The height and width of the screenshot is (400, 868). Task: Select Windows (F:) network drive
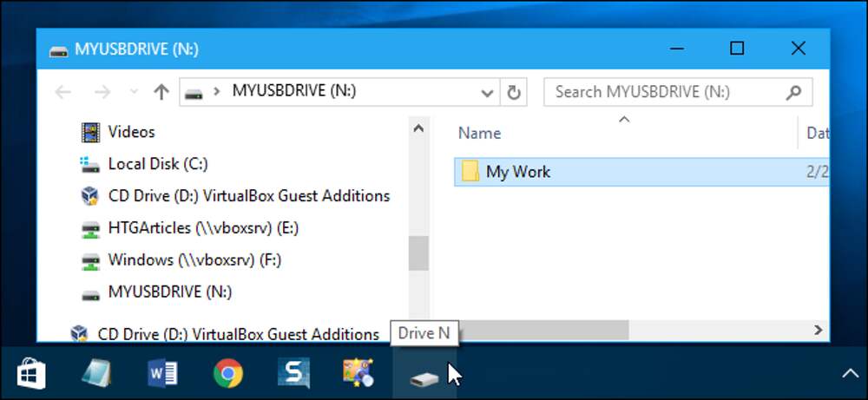[x=194, y=260]
